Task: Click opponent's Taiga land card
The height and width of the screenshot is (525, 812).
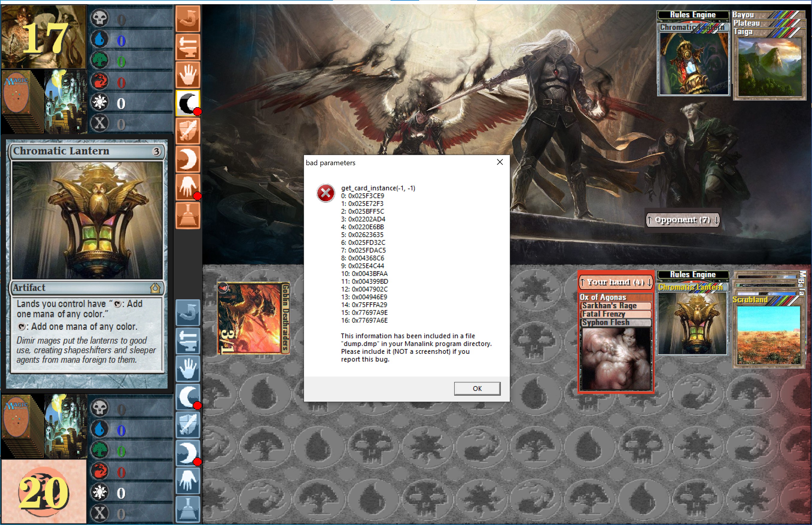Action: tap(770, 63)
